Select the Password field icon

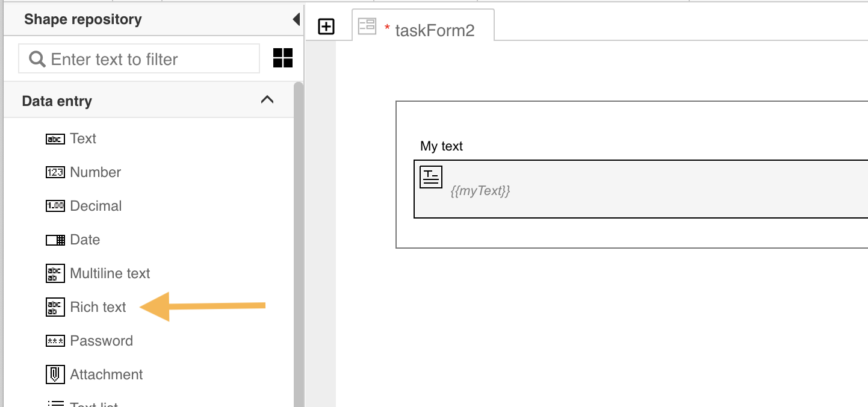tap(55, 341)
